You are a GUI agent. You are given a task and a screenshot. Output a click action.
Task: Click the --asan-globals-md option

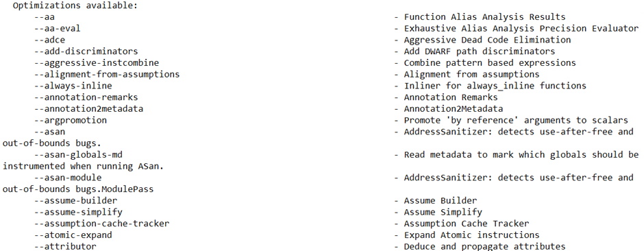click(79, 155)
